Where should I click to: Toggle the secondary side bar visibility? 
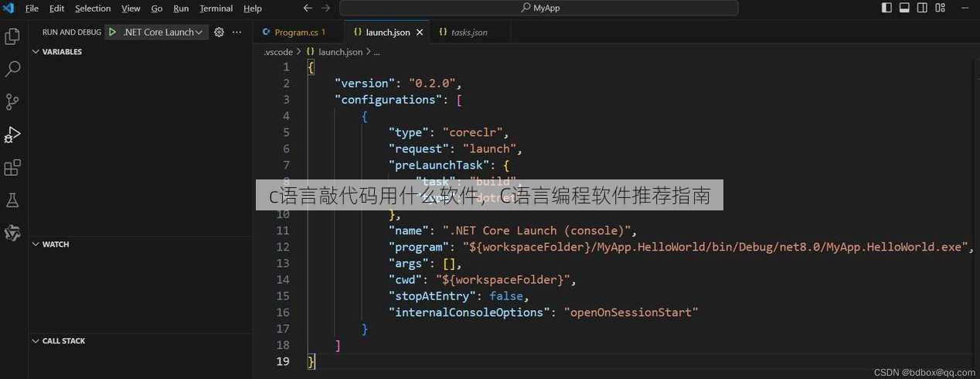pyautogui.click(x=922, y=9)
